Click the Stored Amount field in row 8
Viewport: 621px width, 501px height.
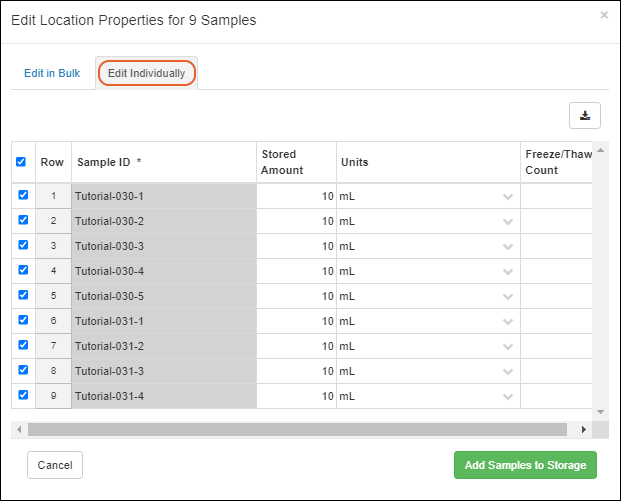click(x=296, y=371)
